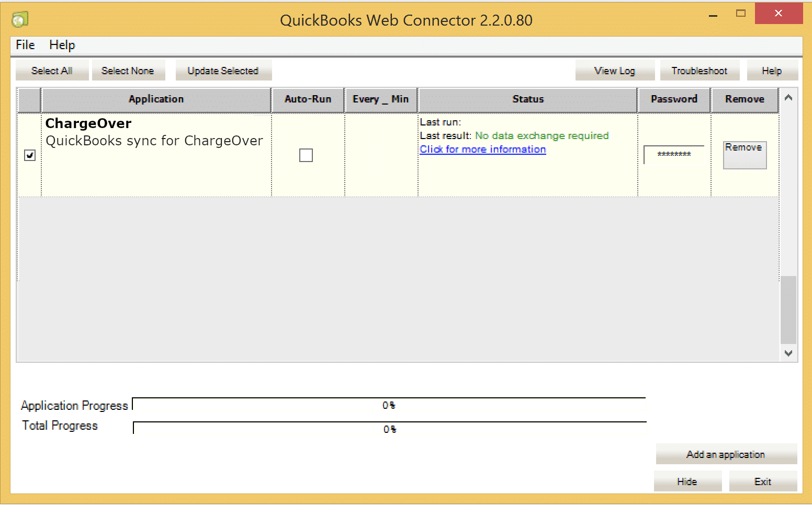Remove the ChargeOver application
The height and width of the screenshot is (505, 812).
[x=745, y=155]
